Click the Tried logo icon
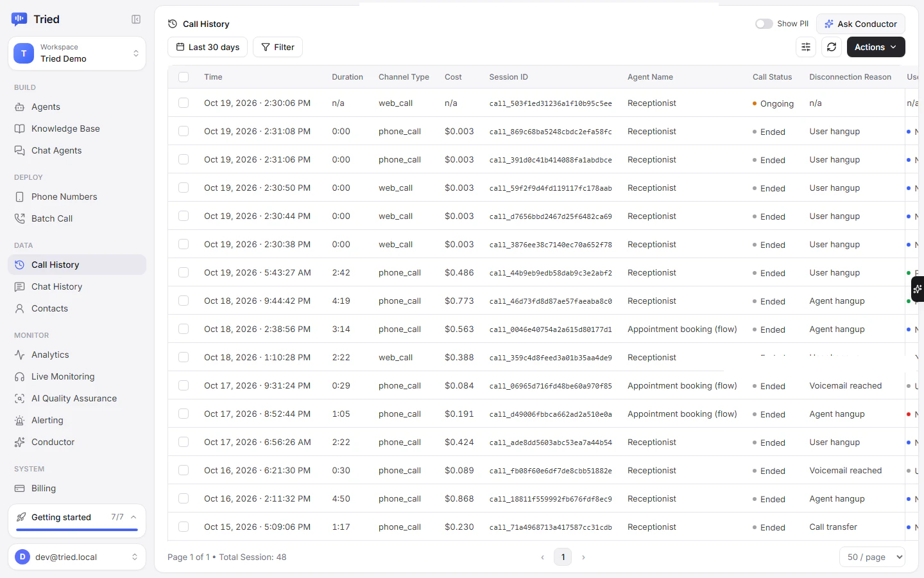 tap(19, 19)
